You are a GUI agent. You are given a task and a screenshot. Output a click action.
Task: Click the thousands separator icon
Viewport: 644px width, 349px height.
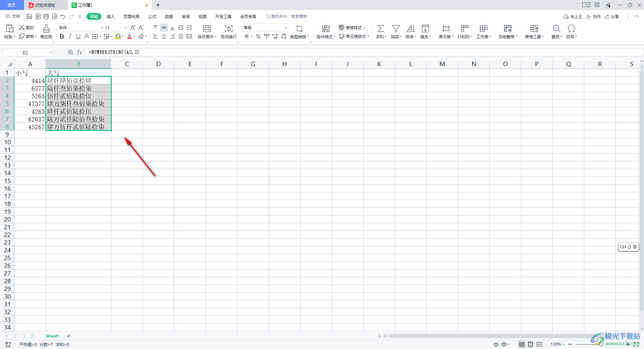click(267, 36)
